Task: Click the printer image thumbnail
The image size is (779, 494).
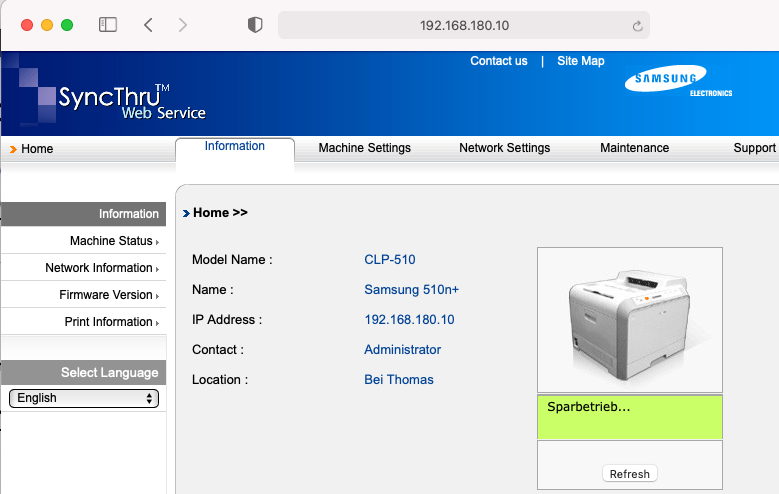Action: click(629, 320)
